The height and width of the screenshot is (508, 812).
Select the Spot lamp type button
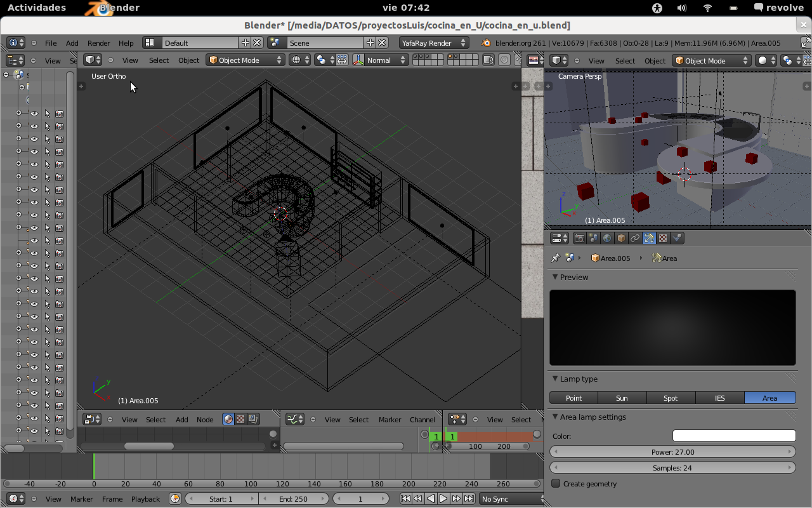[x=671, y=398]
